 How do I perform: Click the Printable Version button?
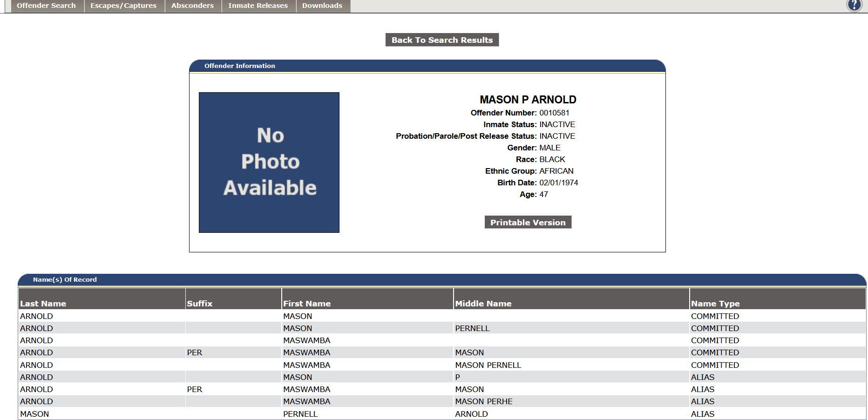pos(528,223)
